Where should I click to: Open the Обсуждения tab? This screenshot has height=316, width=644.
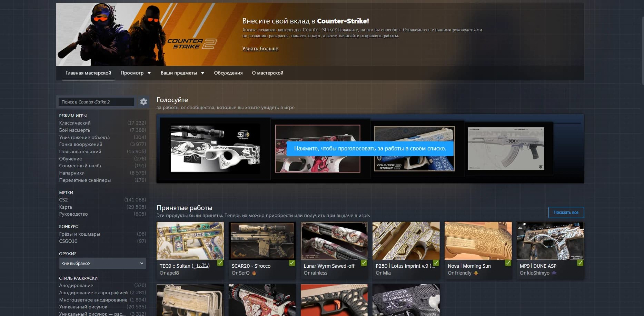[x=228, y=73]
